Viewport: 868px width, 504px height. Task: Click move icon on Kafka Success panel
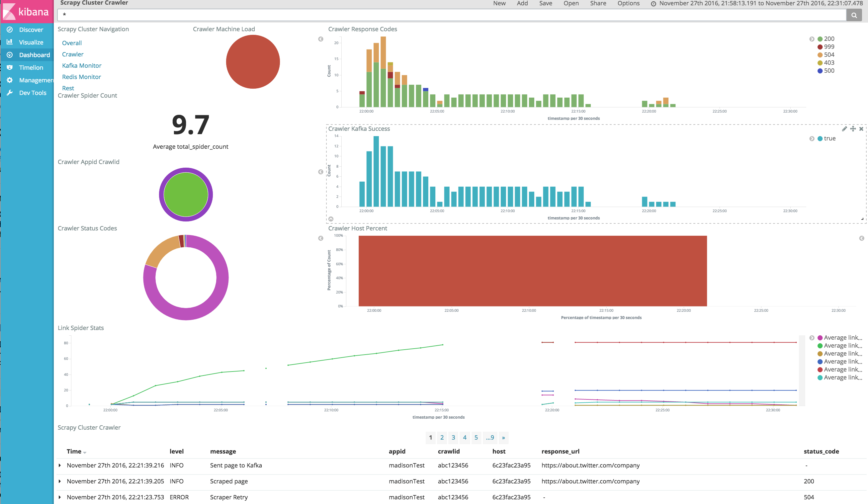pos(853,129)
